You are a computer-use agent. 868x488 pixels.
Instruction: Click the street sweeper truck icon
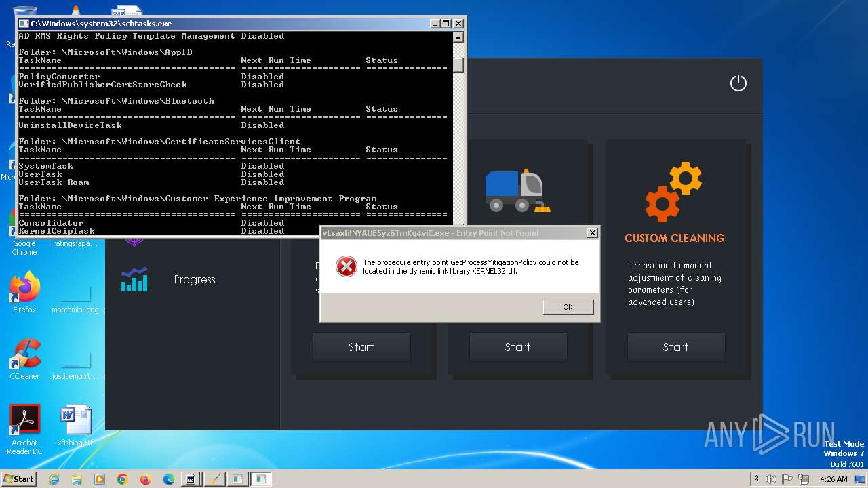[x=517, y=190]
